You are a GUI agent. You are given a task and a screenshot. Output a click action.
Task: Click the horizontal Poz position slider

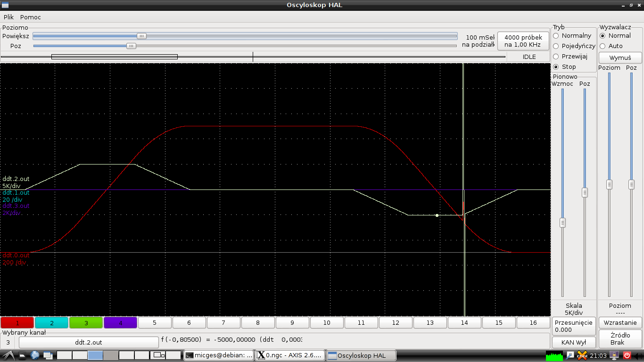click(x=245, y=46)
